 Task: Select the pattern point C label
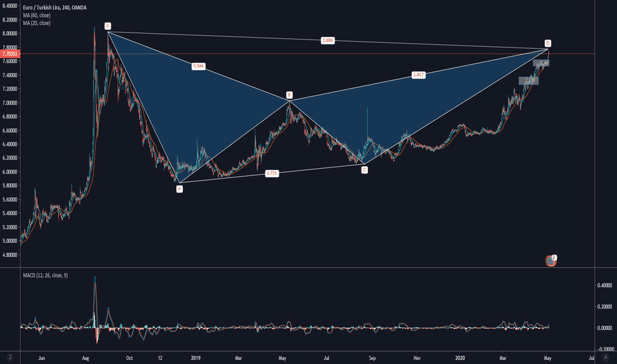[x=364, y=170]
